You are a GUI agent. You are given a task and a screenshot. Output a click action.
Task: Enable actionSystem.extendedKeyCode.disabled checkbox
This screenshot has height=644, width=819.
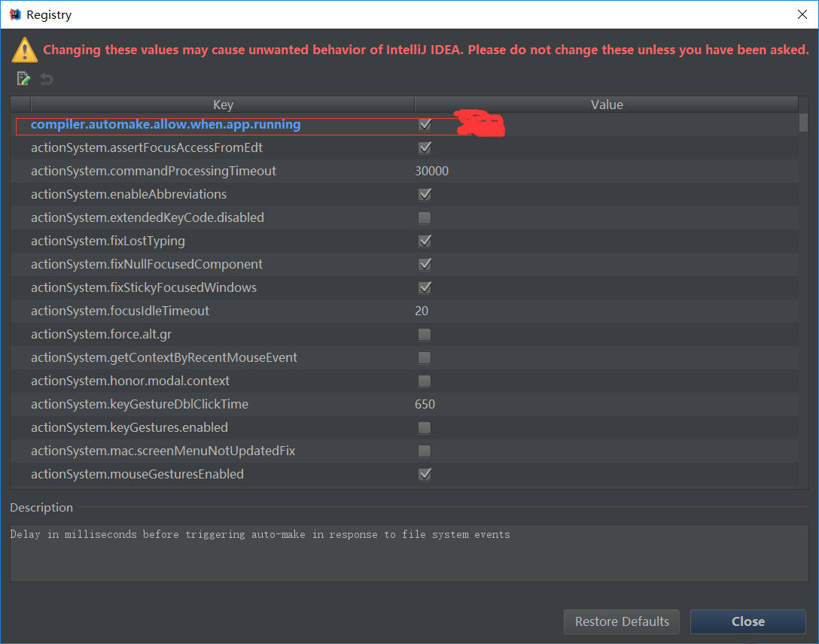pyautogui.click(x=425, y=217)
